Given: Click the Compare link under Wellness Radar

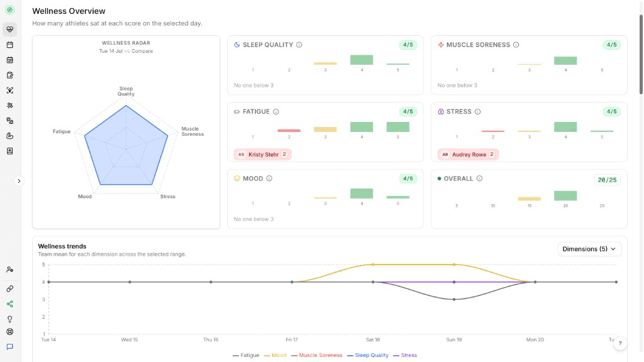Looking at the screenshot, I should [x=142, y=52].
